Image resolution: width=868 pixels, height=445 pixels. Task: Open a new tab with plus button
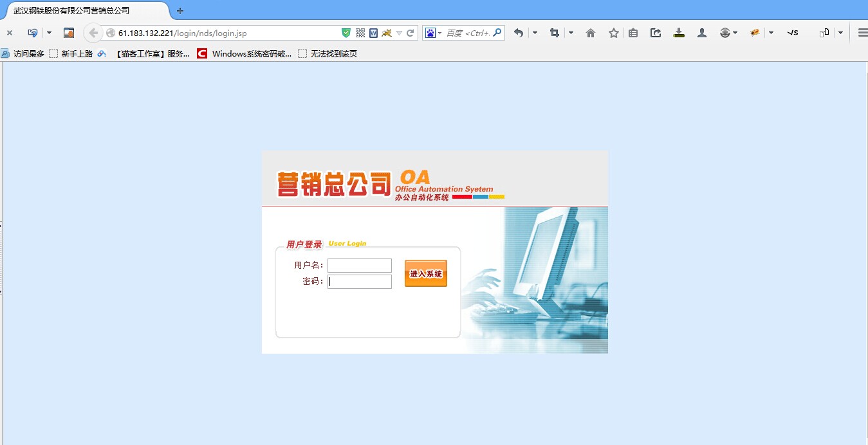point(180,11)
